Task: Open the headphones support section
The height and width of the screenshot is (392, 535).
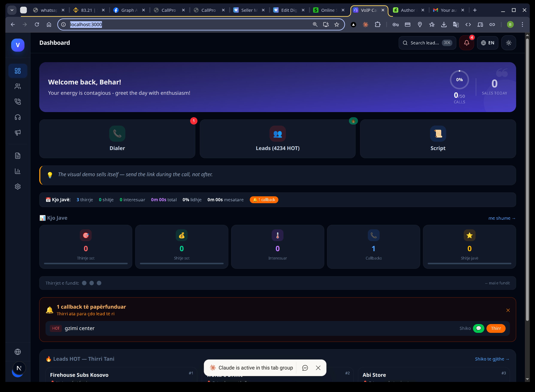Action: (18, 117)
